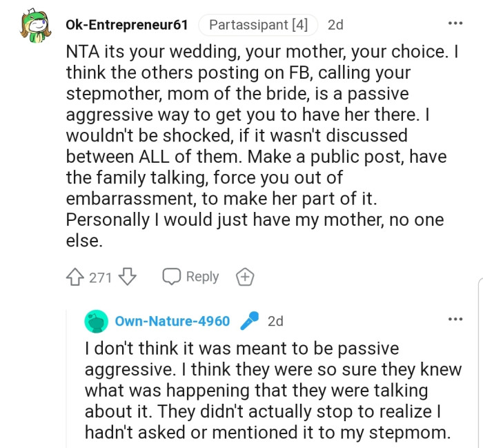
Task: Click the 271 vote score
Action: click(101, 277)
